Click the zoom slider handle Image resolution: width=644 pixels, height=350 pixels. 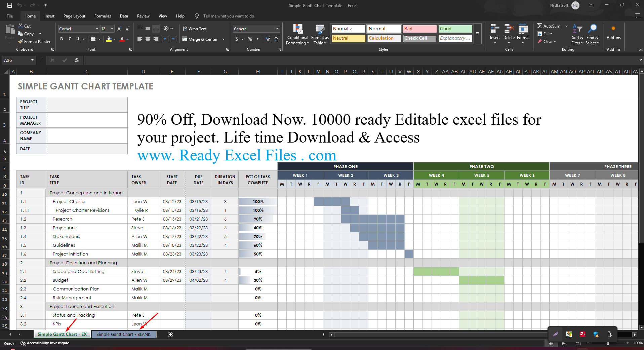click(x=608, y=343)
